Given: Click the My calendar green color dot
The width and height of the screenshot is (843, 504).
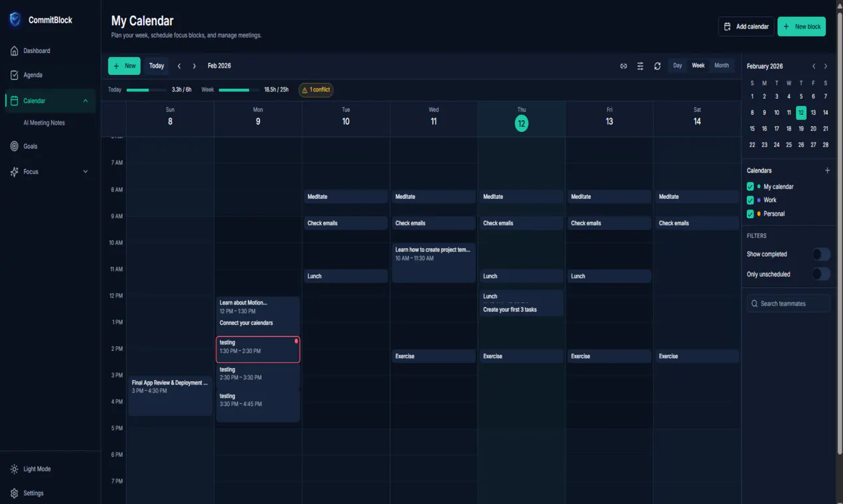Looking at the screenshot, I should [759, 187].
